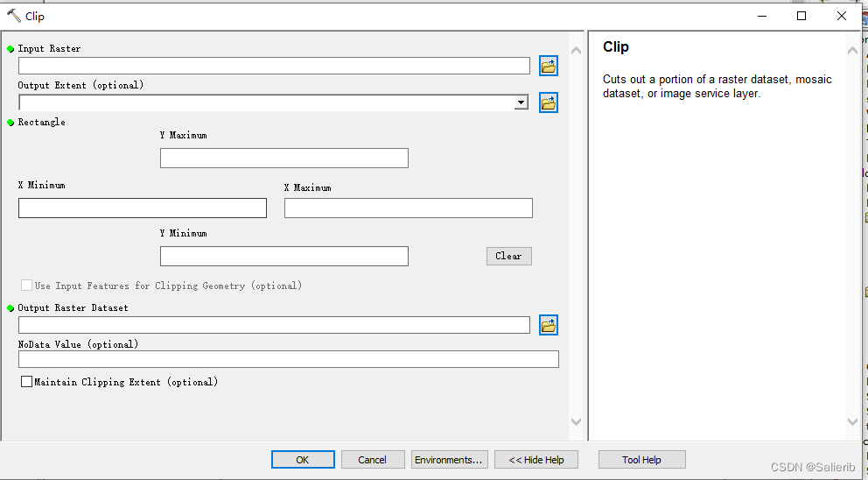Image resolution: width=868 pixels, height=480 pixels.
Task: Click the Clip hammer icon in title bar
Action: tap(13, 16)
